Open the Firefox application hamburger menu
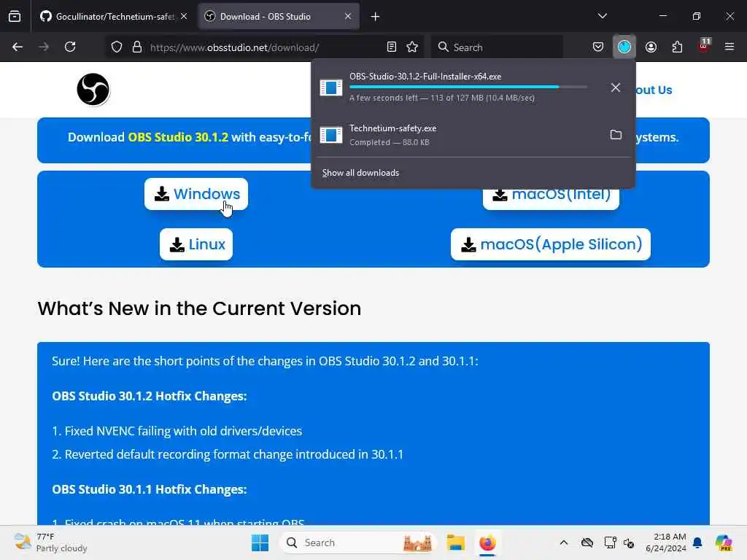Viewport: 747px width, 560px height. click(x=729, y=47)
